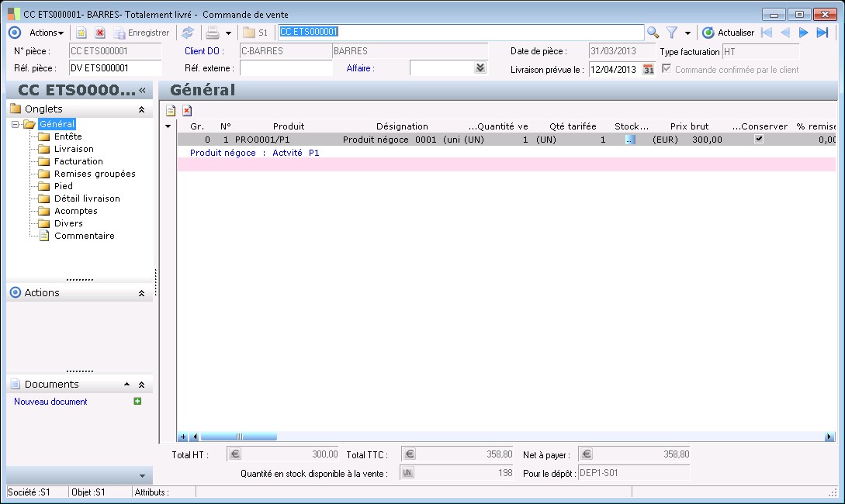Screen dimensions: 845x504
Task: Click the Réf. pièce input field
Action: pos(116,68)
